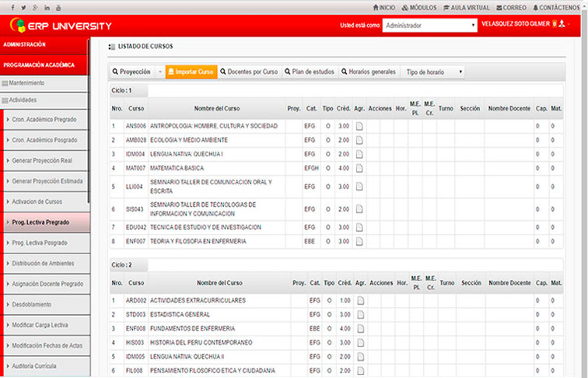Screen dimensions: 588x378
Task: Click the Agr. document icon for AMB028
Action: pos(359,140)
